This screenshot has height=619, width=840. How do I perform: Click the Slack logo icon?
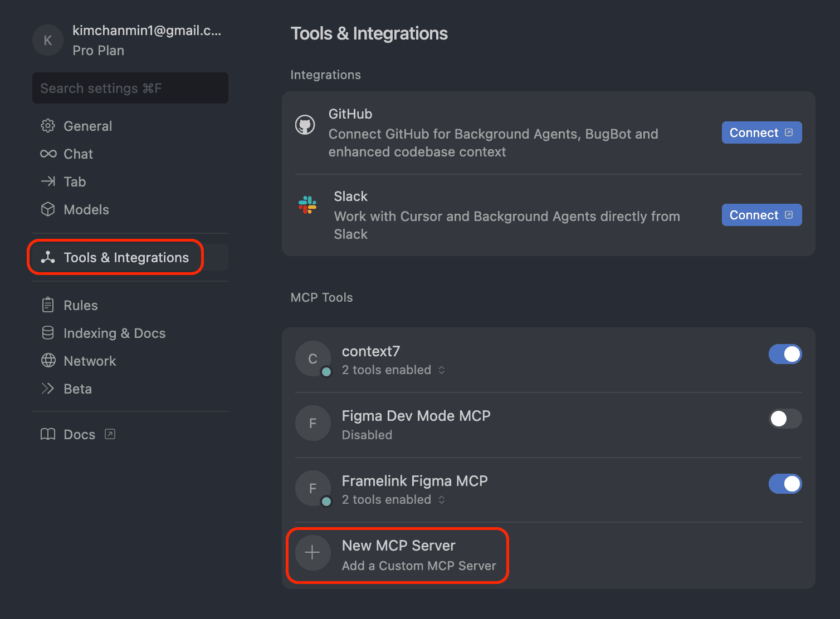[x=307, y=205]
